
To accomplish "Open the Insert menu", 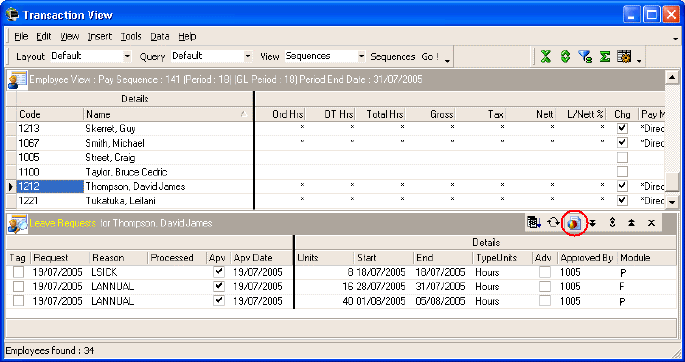I will click(x=100, y=36).
